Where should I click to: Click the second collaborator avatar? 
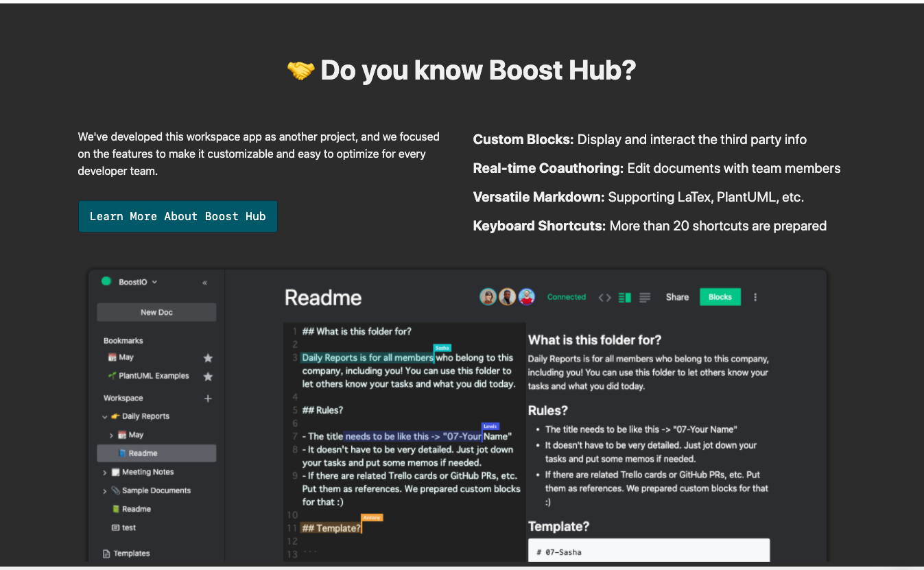(x=507, y=297)
